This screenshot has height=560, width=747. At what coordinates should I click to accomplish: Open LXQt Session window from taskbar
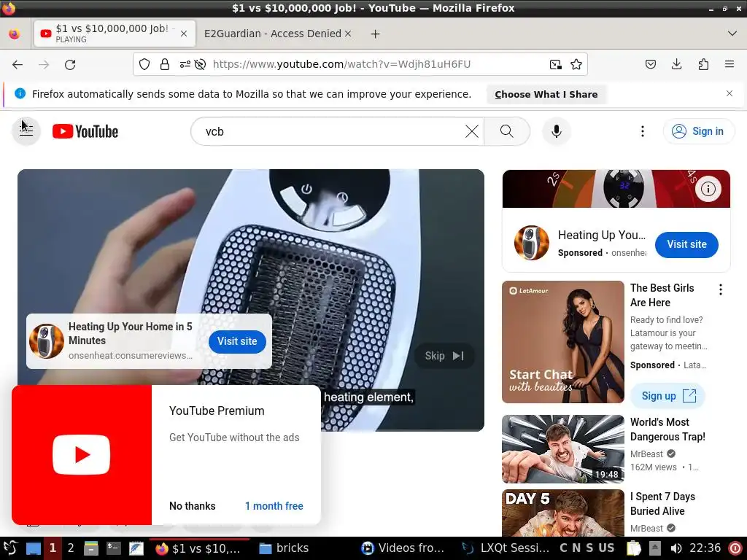point(506,548)
